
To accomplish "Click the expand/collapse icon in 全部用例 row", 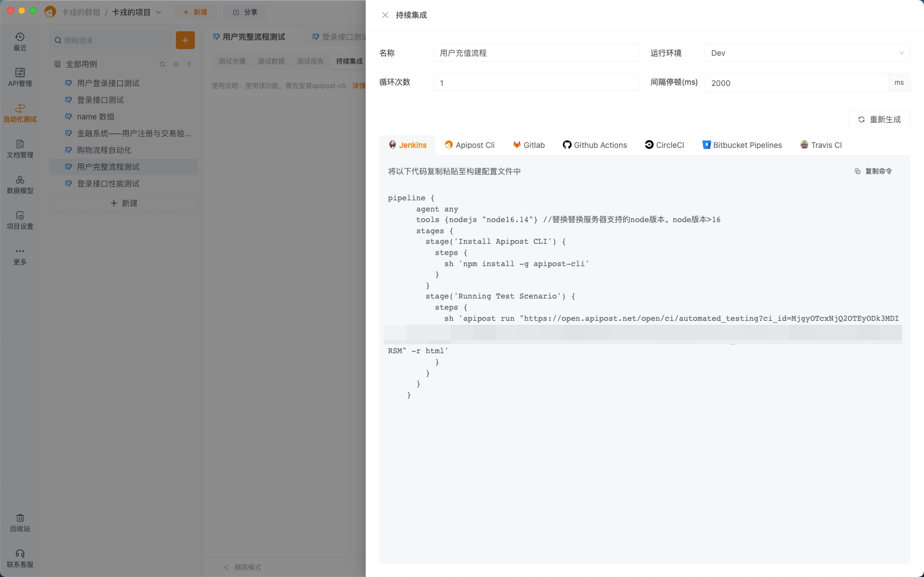I will tap(189, 64).
